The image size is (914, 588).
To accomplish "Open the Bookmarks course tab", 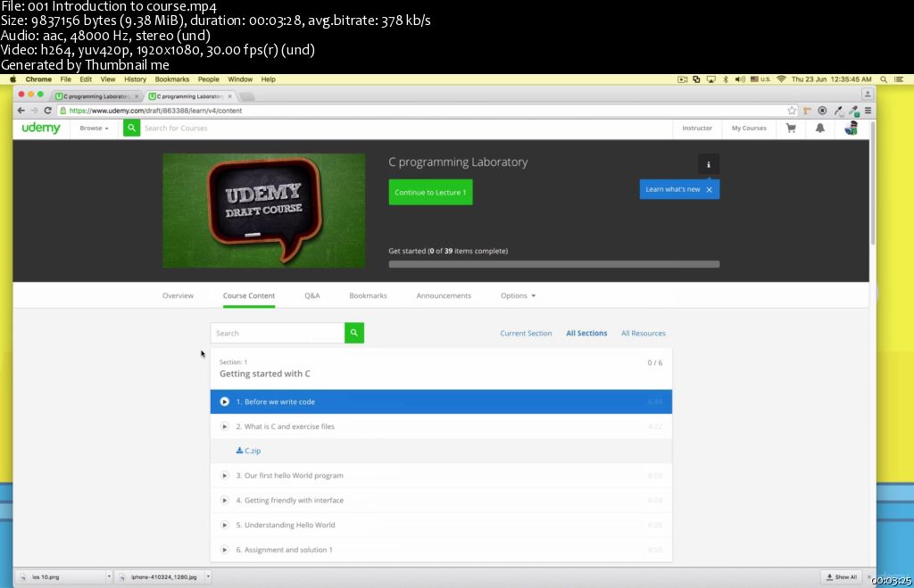I will coord(368,295).
